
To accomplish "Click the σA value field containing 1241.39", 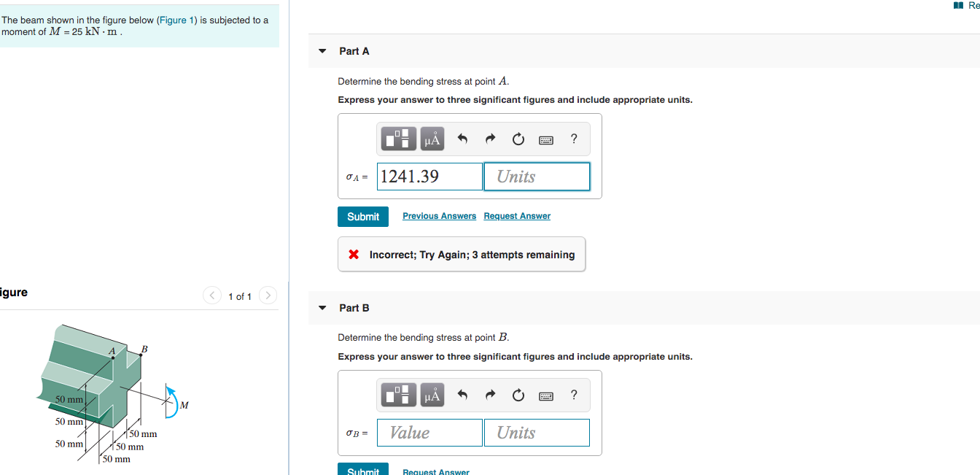I will (x=429, y=177).
